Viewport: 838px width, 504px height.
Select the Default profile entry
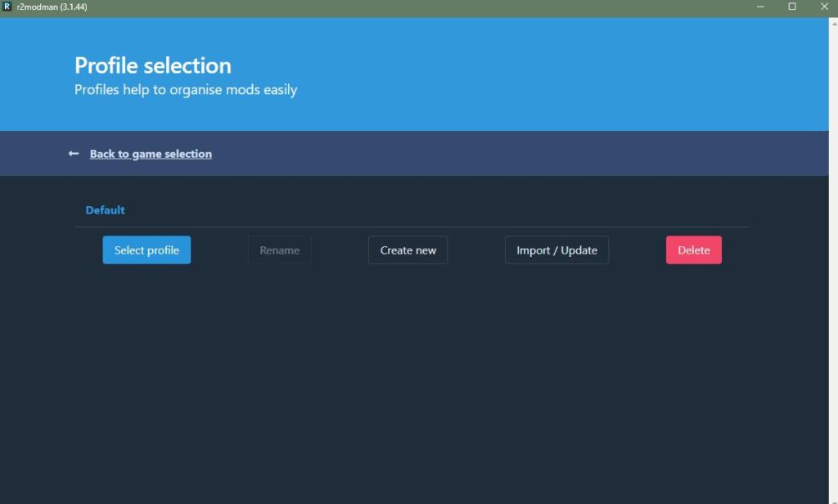coord(106,210)
